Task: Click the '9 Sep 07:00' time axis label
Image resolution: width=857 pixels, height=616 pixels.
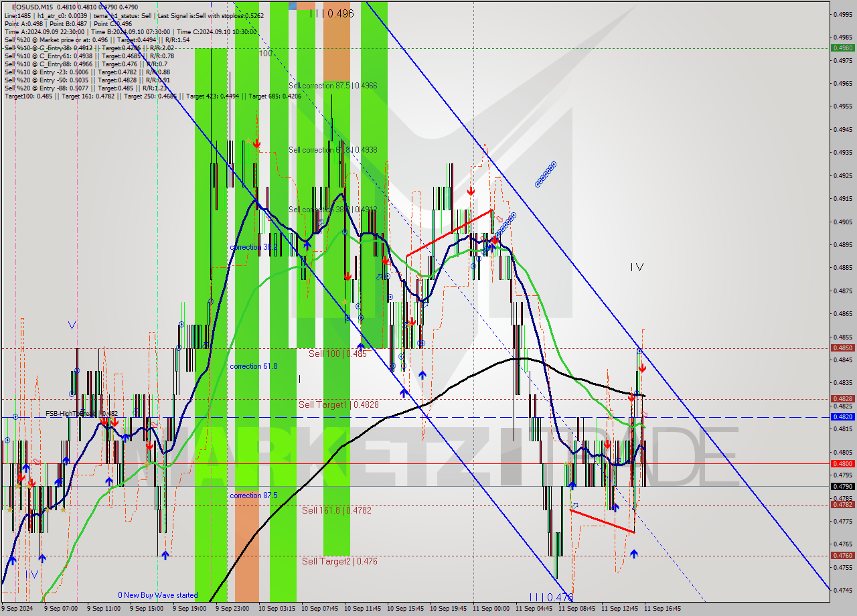Action: 60,609
